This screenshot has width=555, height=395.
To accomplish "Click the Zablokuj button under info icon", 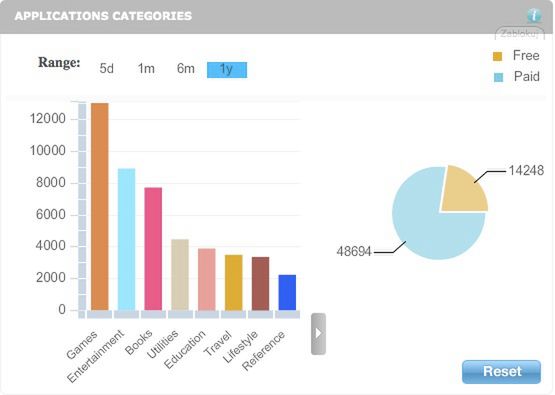I will pyautogui.click(x=519, y=34).
